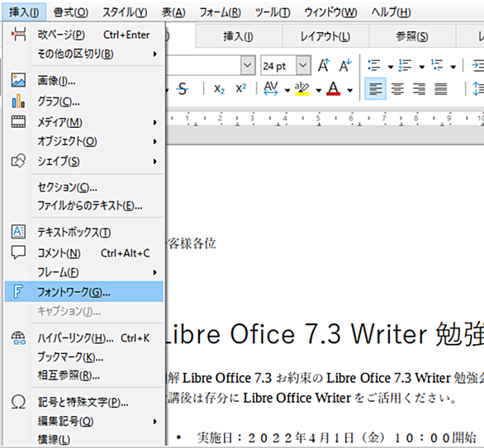484x448 pixels.
Task: Open the ウィンドウ menu
Action: click(x=330, y=12)
